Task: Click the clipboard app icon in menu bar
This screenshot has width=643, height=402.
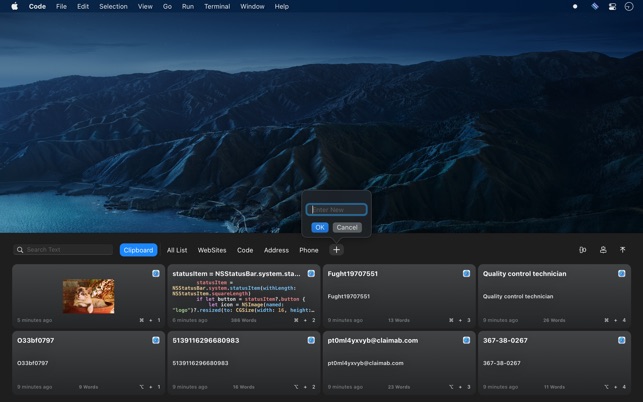Action: click(x=594, y=6)
